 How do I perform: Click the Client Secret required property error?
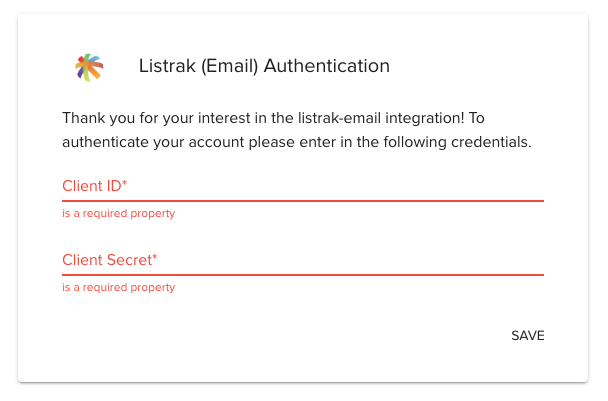tap(118, 288)
